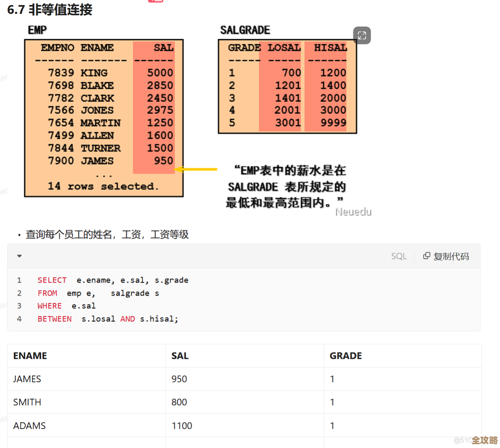Click the grade value 1 beside JAMES
This screenshot has height=448, width=500.
(332, 379)
